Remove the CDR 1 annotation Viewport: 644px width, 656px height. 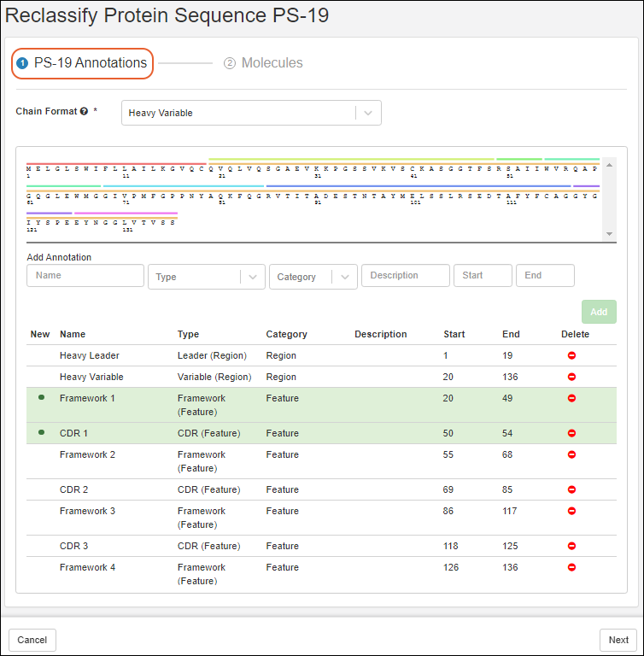pos(571,433)
